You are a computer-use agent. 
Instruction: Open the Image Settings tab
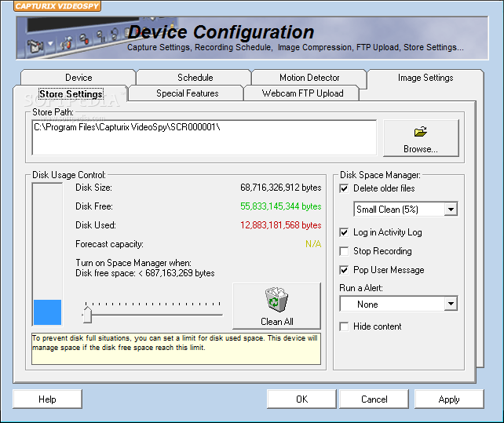point(425,78)
